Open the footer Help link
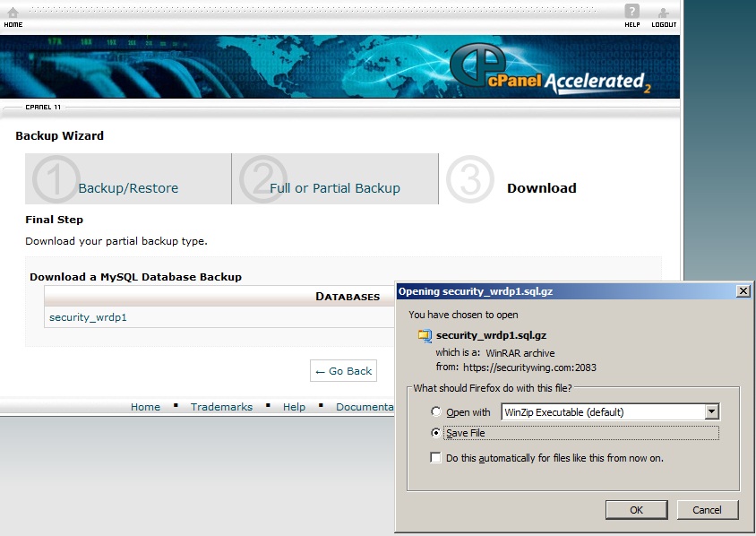Viewport: 756px width, 536px height. (294, 407)
